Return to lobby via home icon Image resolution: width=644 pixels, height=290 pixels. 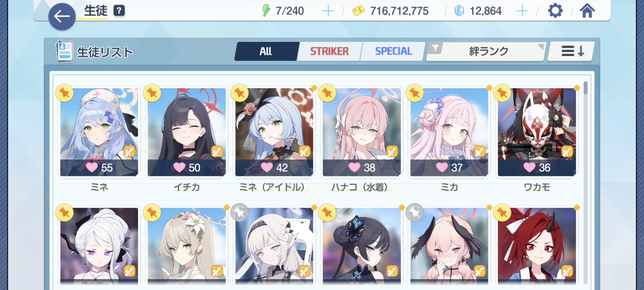click(x=587, y=11)
